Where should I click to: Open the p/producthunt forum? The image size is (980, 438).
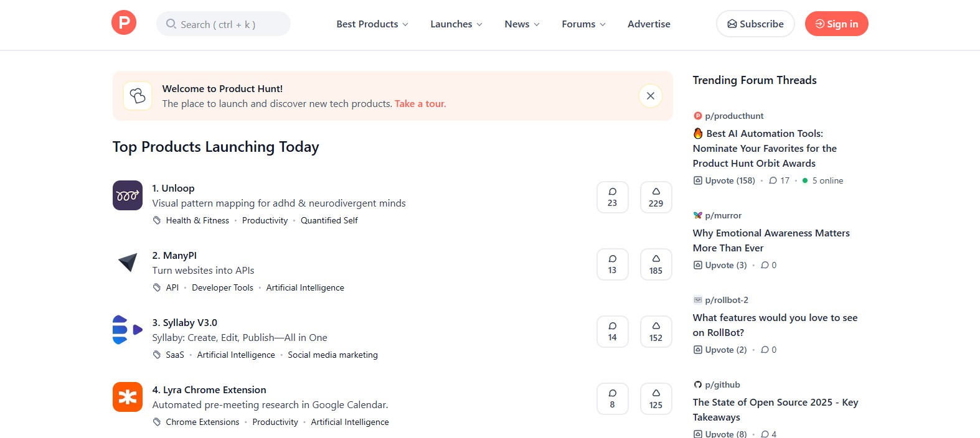coord(734,116)
